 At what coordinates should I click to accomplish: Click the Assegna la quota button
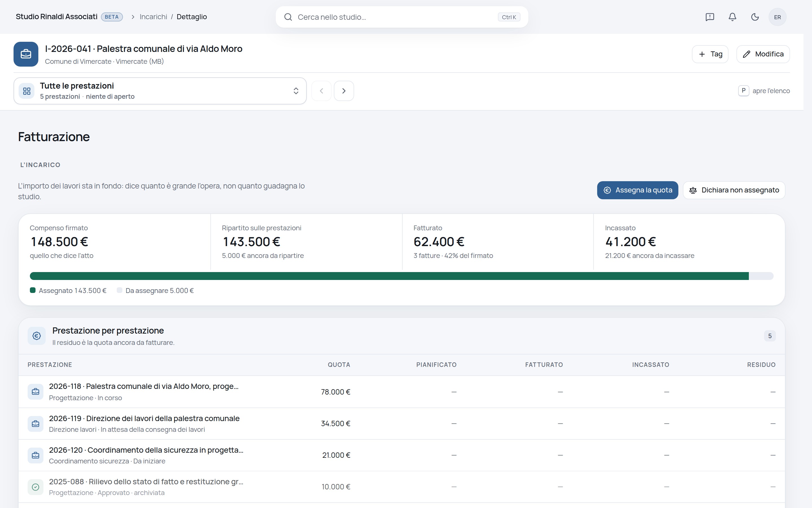pyautogui.click(x=637, y=190)
